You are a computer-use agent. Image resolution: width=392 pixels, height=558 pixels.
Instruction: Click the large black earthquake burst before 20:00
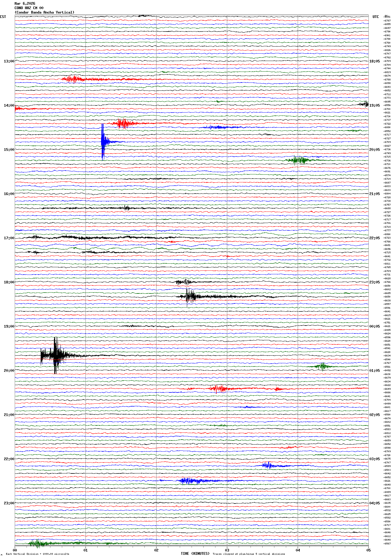pos(55,355)
